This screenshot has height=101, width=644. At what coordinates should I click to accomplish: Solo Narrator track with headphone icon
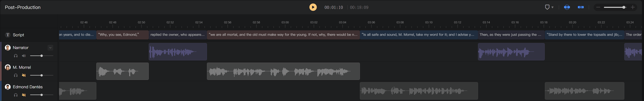tap(16, 56)
